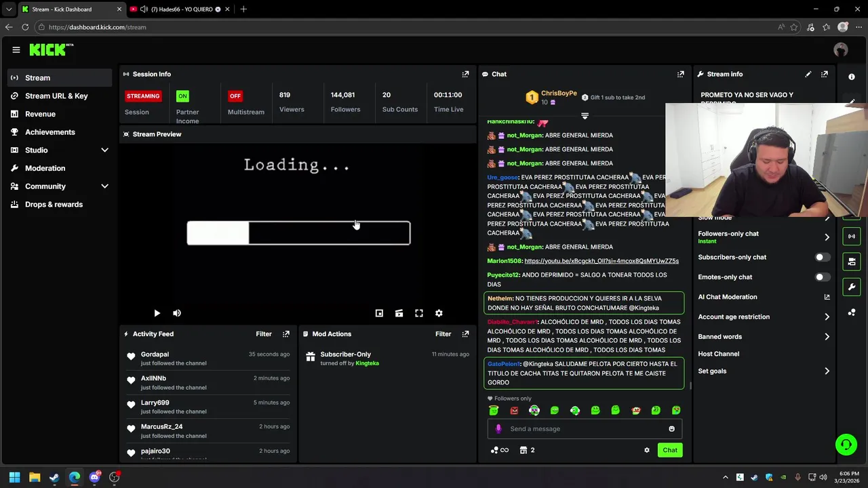The image size is (868, 488).
Task: Pop out the Mod Actions panel
Action: pyautogui.click(x=465, y=334)
